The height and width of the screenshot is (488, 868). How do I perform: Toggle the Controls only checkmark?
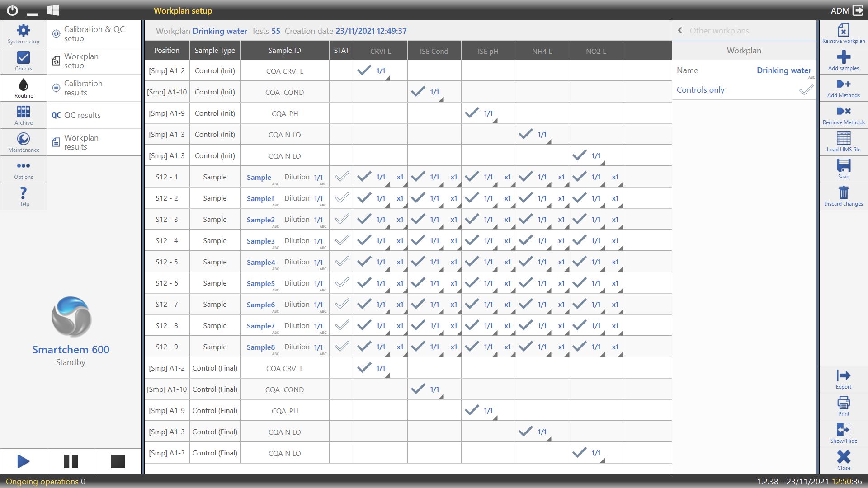coord(806,90)
